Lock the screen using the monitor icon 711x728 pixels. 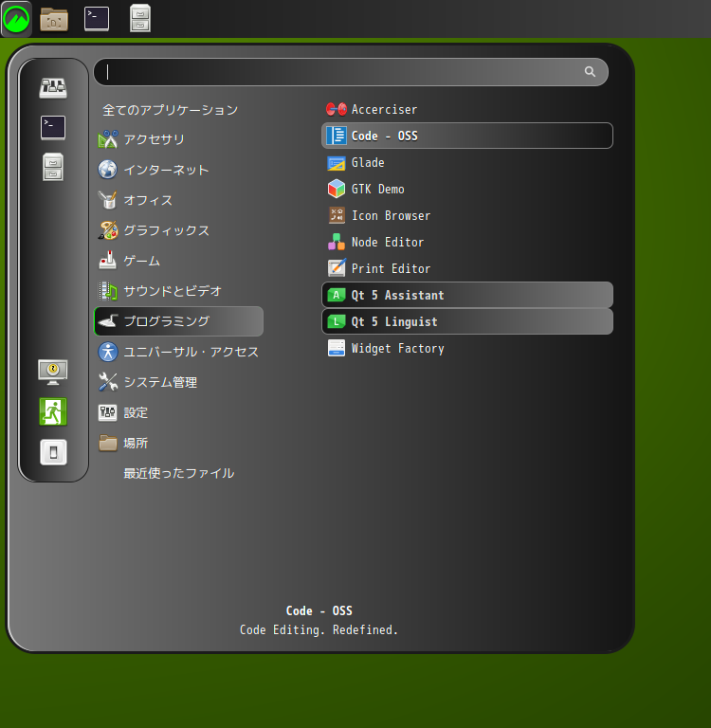click(53, 373)
